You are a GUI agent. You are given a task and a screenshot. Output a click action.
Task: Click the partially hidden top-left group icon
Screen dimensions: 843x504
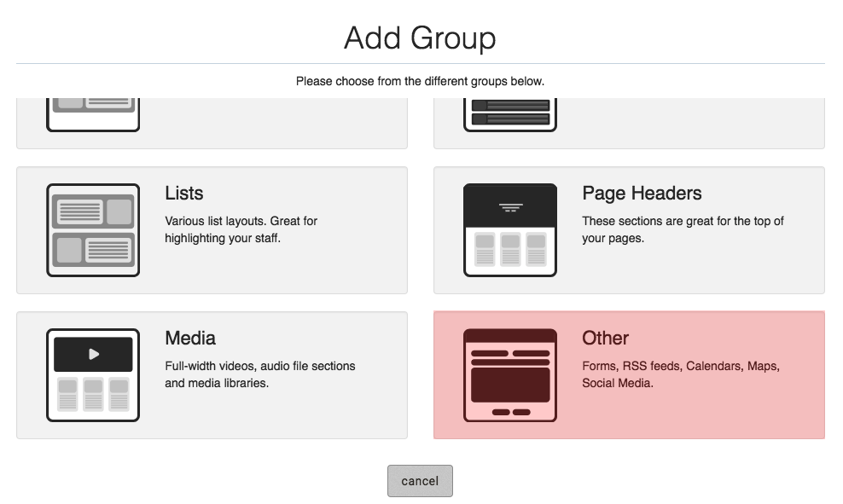tap(93, 114)
